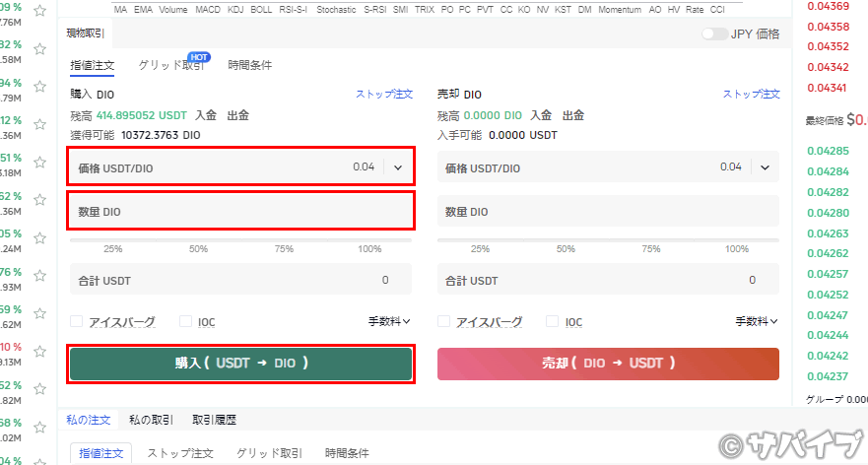The height and width of the screenshot is (465, 868).
Task: Click 出金 next to the USDT balance
Action: click(x=238, y=115)
